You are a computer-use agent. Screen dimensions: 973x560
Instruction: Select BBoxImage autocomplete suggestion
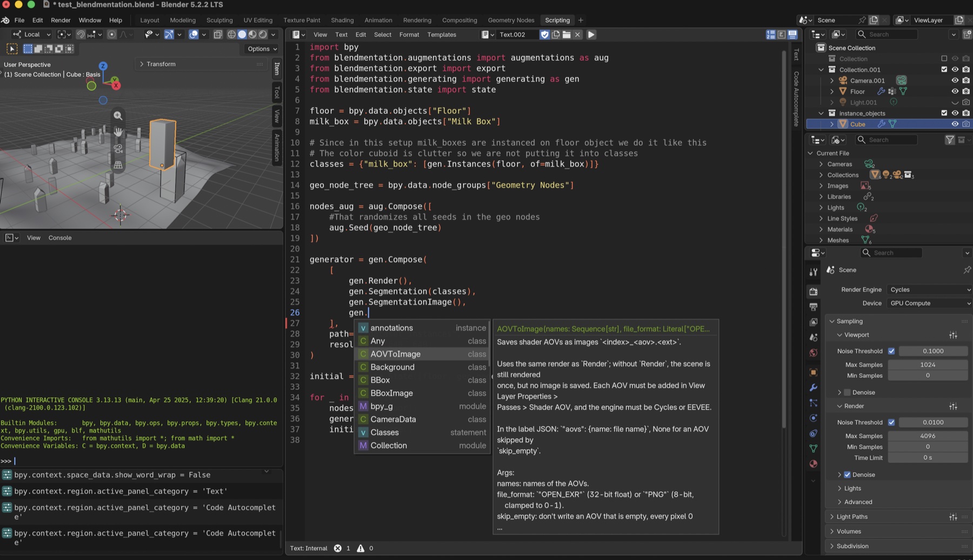(422, 394)
